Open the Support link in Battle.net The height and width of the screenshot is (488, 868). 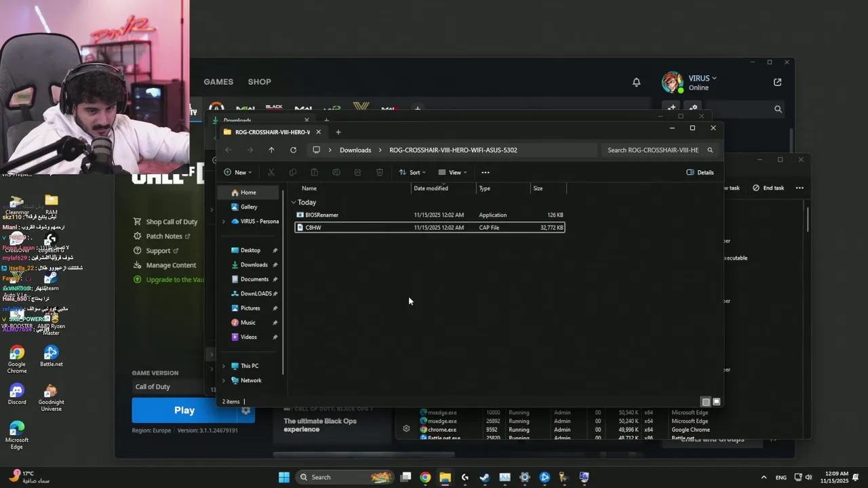point(157,251)
